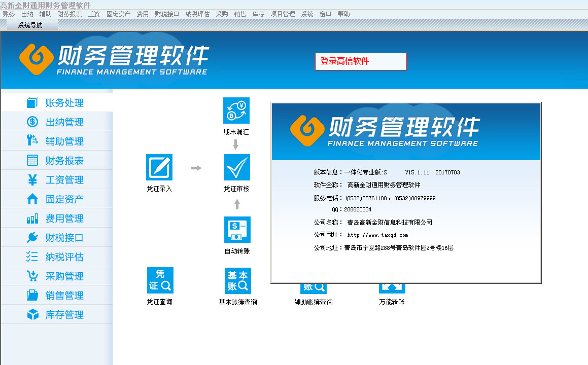Image resolution: width=588 pixels, height=365 pixels.
Task: Open the 纳税评估 menu
Action: [197, 14]
